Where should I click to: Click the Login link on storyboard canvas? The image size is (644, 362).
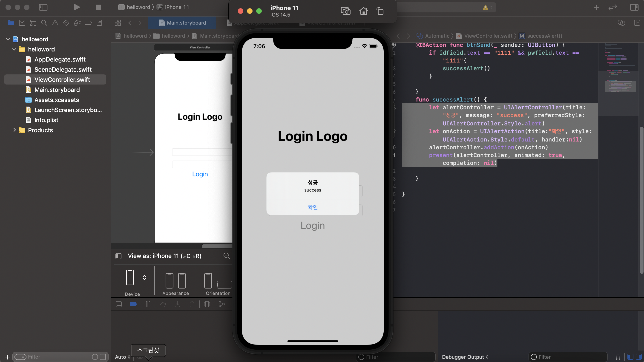pyautogui.click(x=200, y=174)
